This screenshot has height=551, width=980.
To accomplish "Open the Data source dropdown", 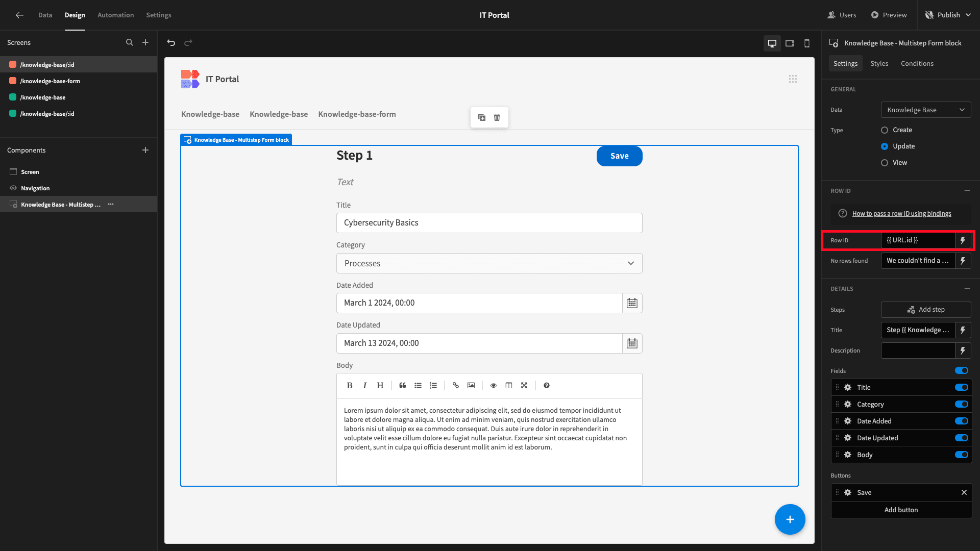I will click(926, 110).
